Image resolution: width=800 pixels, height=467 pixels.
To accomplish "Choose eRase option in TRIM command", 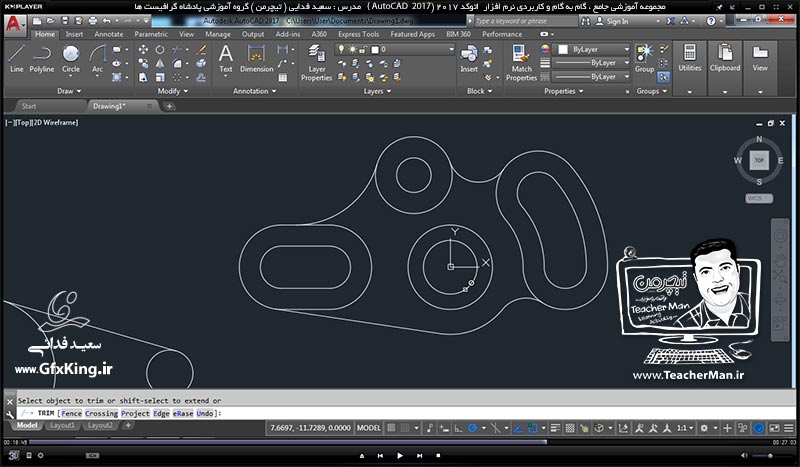I will (x=183, y=413).
